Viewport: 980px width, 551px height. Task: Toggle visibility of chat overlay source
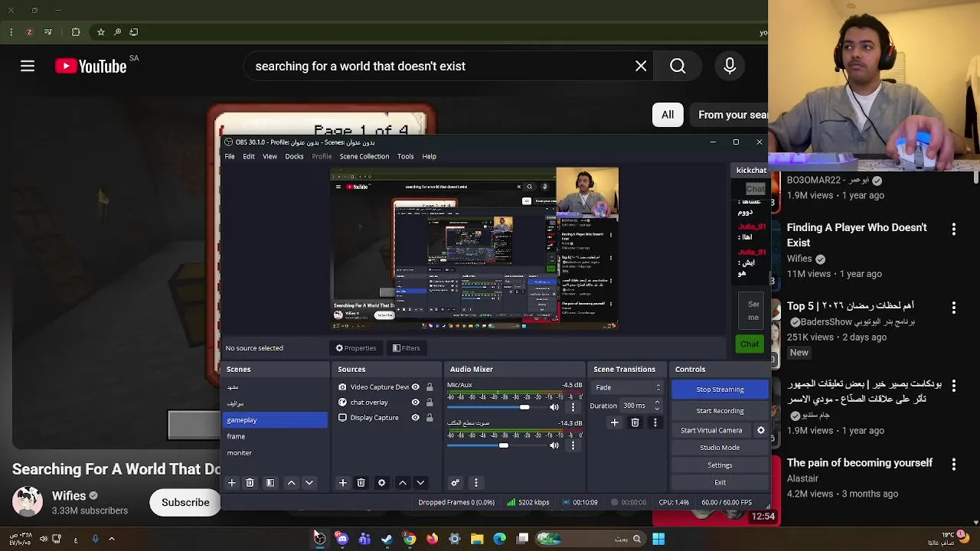416,403
